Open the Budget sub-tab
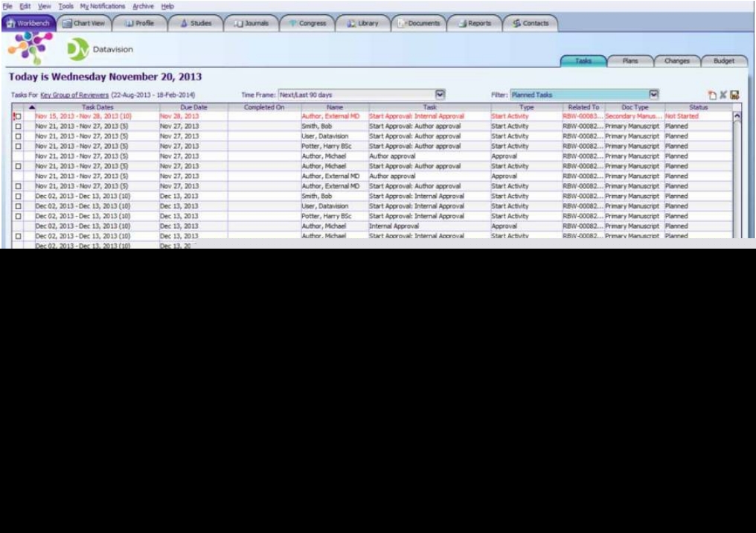Screen dimensions: 756x533 (x=724, y=61)
